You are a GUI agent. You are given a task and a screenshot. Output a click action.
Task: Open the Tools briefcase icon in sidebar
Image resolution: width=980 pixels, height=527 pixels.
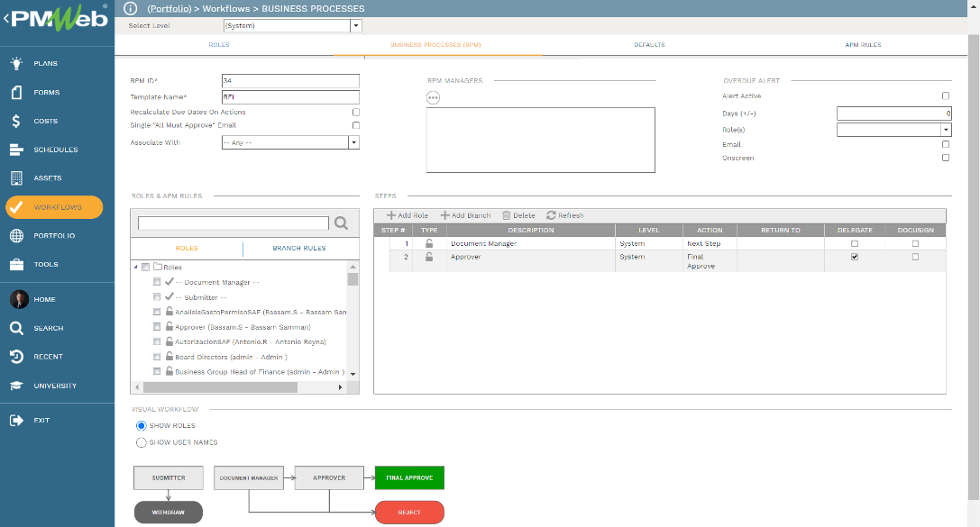coord(17,264)
